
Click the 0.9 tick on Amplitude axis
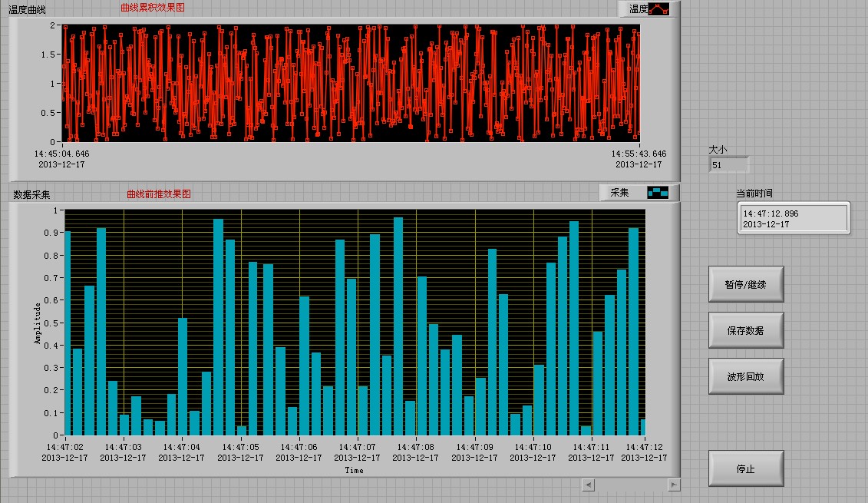[51, 233]
